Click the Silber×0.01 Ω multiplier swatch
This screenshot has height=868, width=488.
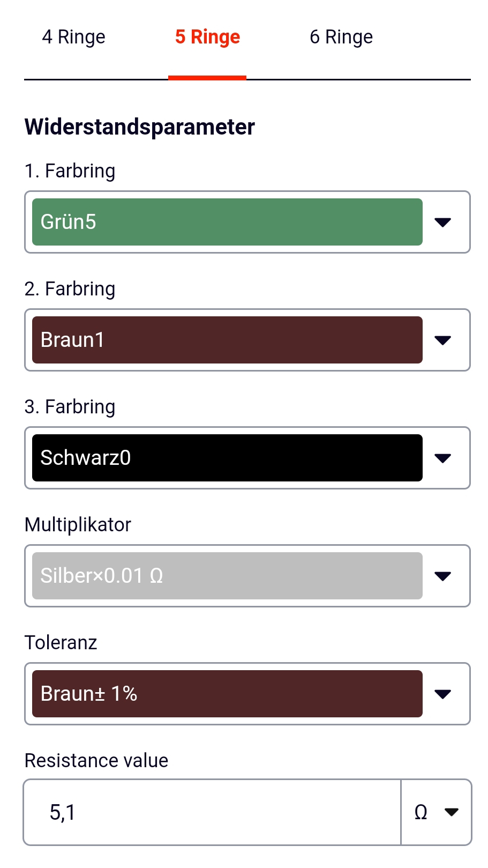pos(227,576)
